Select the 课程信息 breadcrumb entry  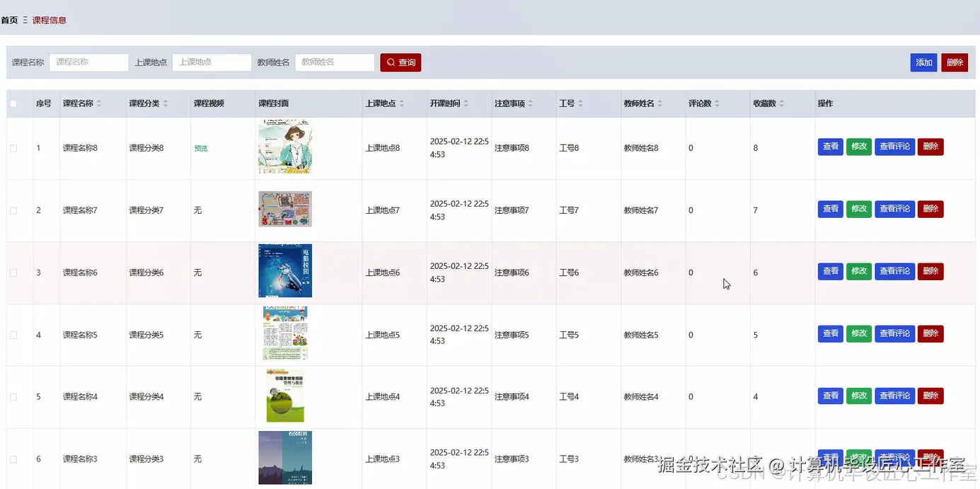click(50, 20)
